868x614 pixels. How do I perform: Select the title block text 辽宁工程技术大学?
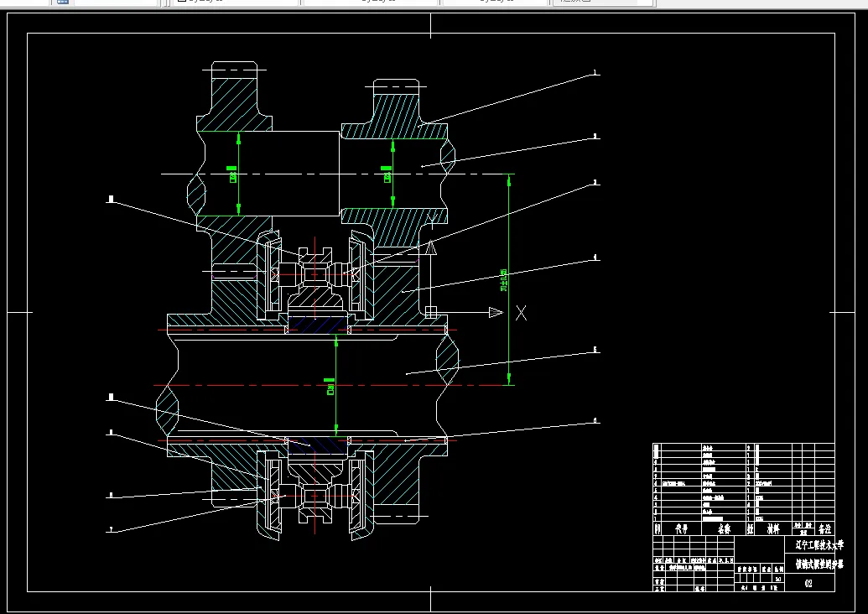tap(820, 545)
